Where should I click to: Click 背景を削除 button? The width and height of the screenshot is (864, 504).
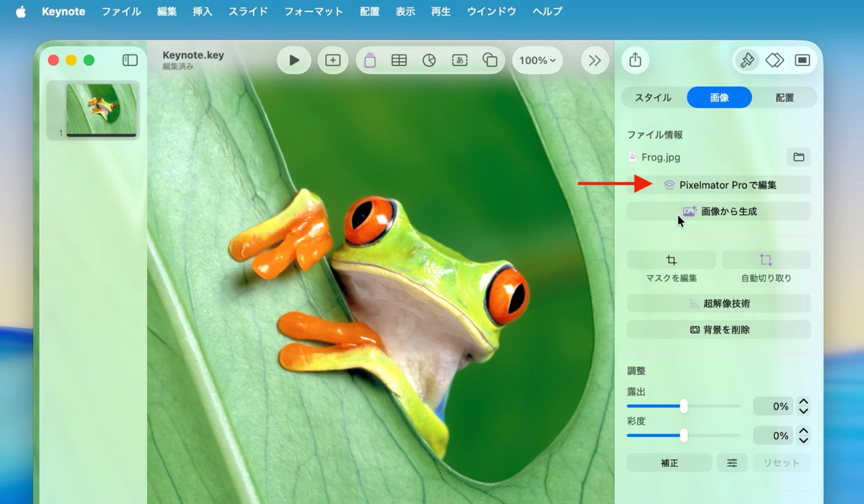click(x=719, y=330)
